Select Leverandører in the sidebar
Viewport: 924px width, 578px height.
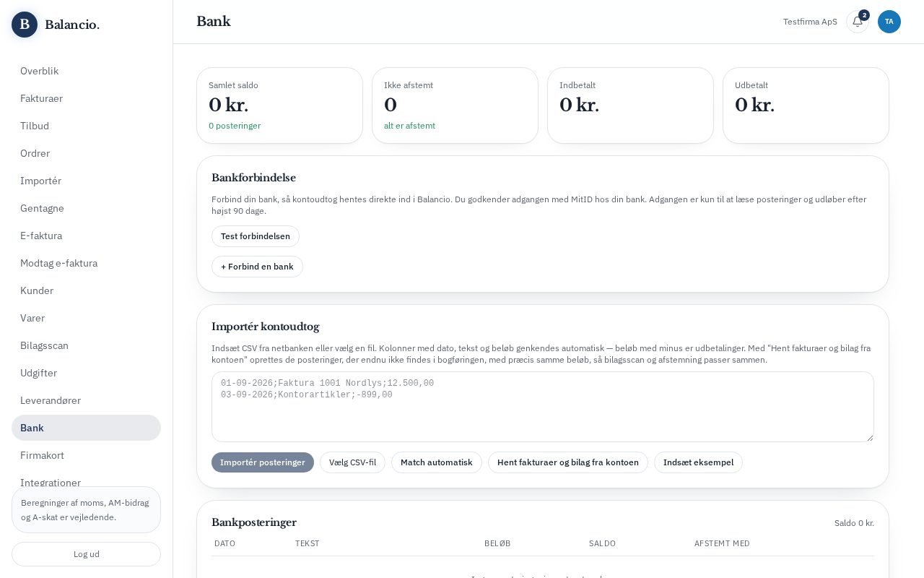[x=86, y=400]
